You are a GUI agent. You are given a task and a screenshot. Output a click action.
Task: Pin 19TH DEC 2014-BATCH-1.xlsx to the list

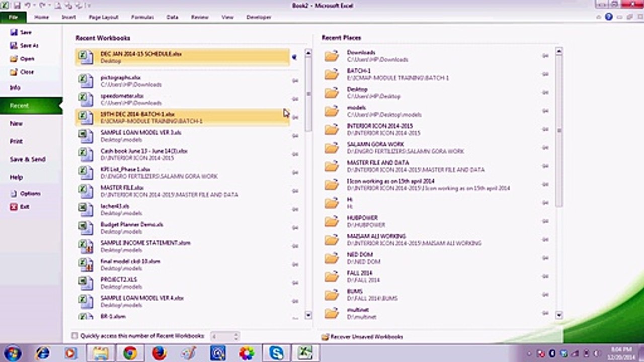295,117
